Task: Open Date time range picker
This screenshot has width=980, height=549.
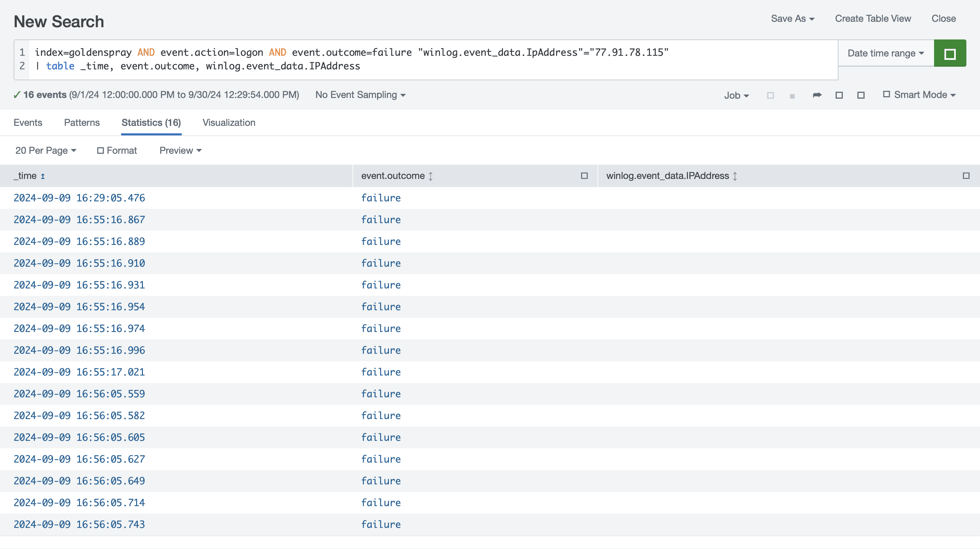Action: click(886, 53)
